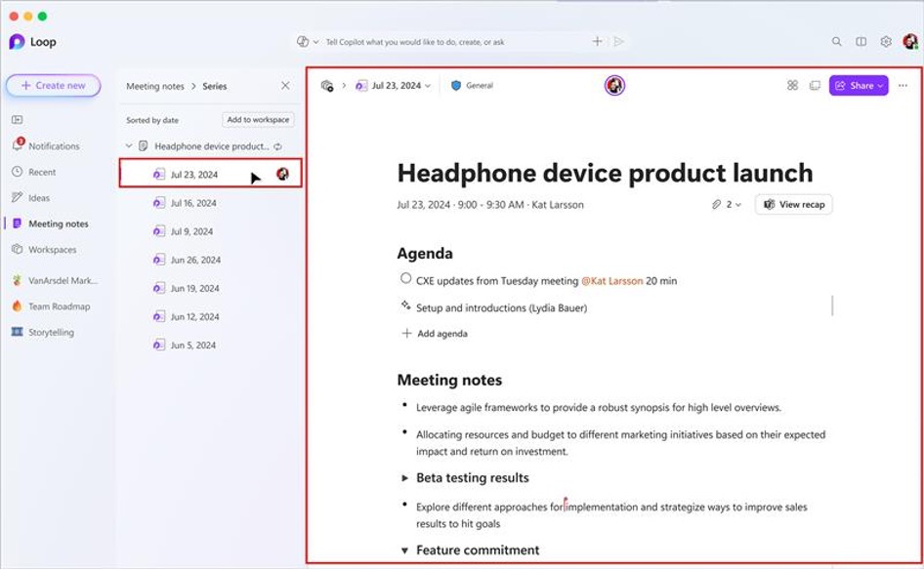Click the copy component icon
Image resolution: width=924 pixels, height=570 pixels.
(815, 85)
